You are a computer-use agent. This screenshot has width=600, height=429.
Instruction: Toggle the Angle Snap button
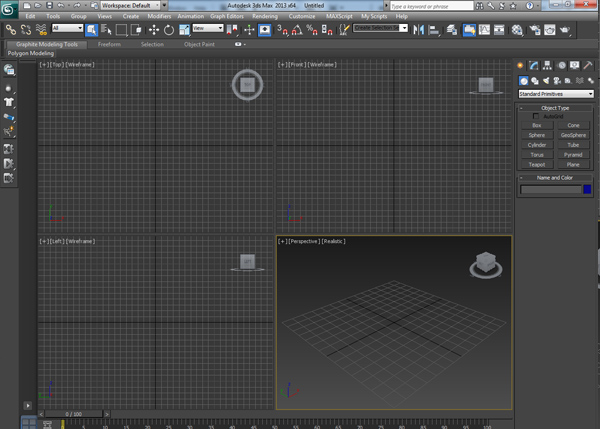tap(297, 29)
